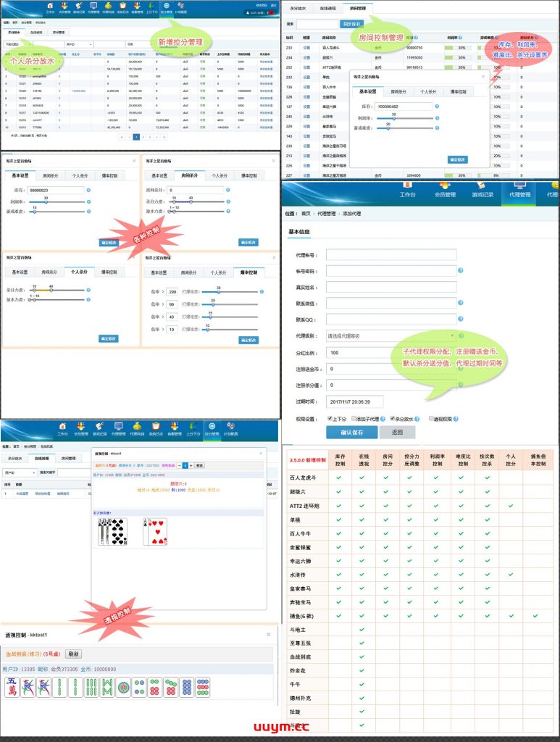Enable the 添加子代理 checkbox
Image resolution: width=560 pixels, height=742 pixels.
[x=354, y=418]
